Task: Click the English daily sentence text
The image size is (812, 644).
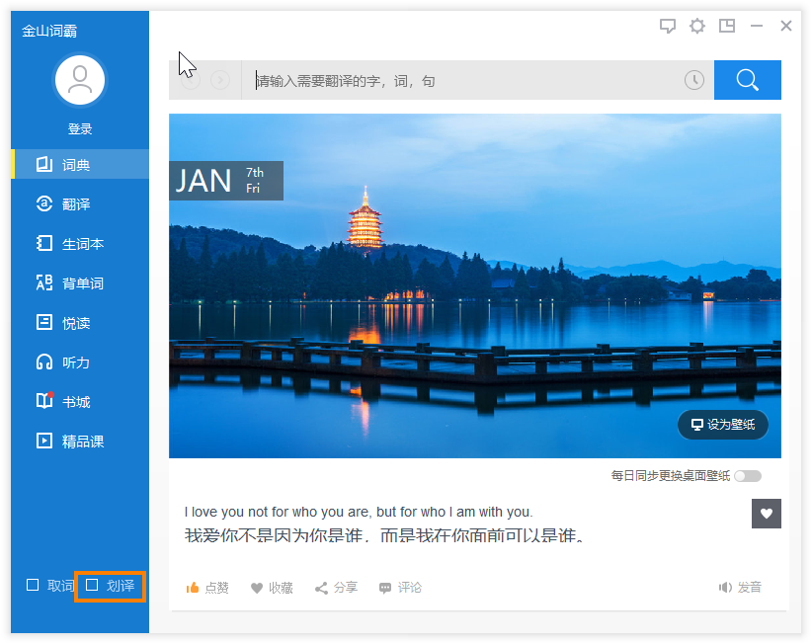Action: (x=359, y=512)
